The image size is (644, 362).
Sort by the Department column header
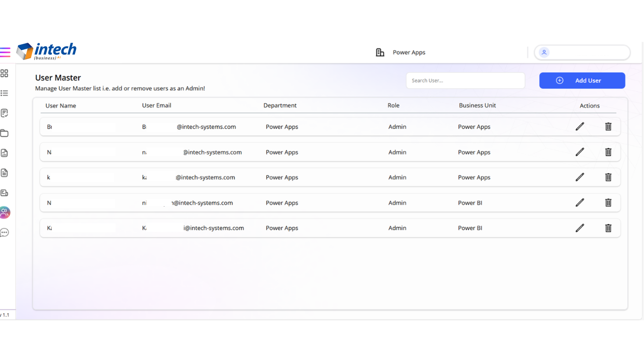click(x=280, y=106)
